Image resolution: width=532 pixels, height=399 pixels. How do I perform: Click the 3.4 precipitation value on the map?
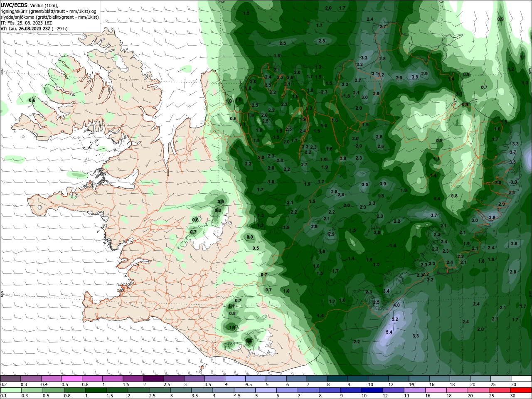pos(386,291)
